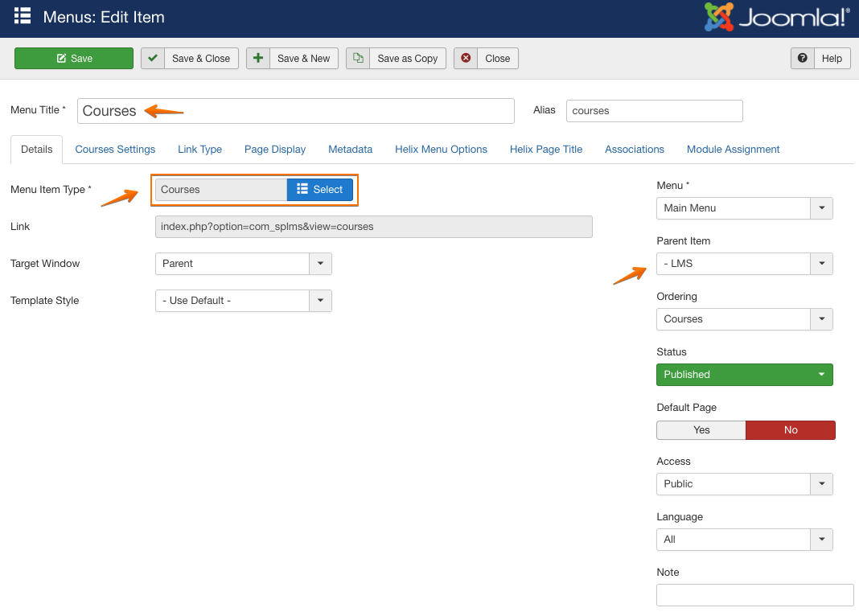
Task: Expand the Parent Item dropdown
Action: click(745, 264)
